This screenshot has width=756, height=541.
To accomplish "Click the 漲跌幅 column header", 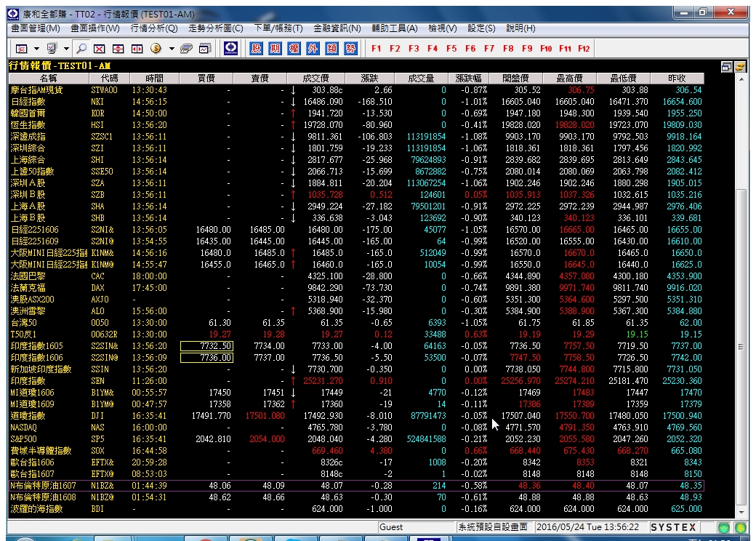I will click(x=468, y=78).
